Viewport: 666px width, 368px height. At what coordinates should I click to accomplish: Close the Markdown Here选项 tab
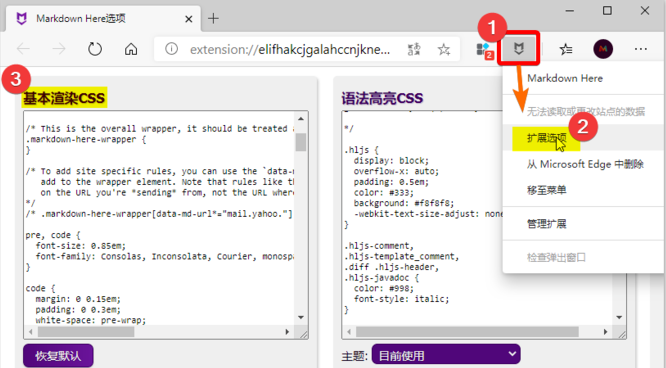[x=189, y=19]
